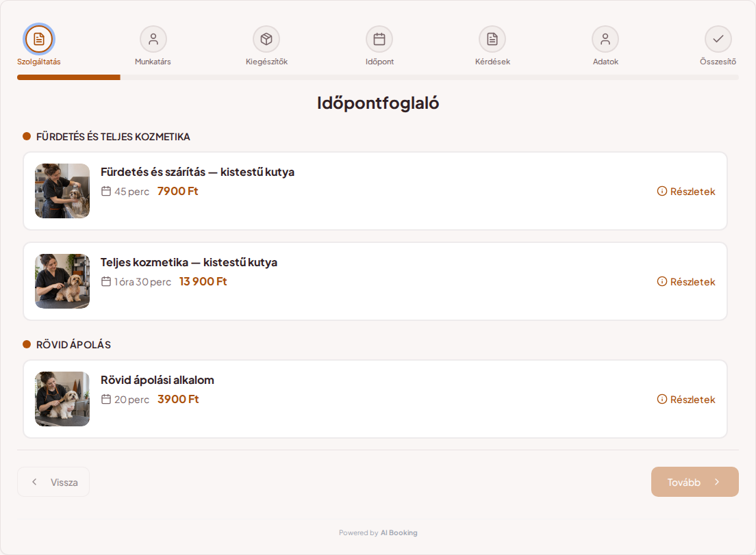Image resolution: width=756 pixels, height=555 pixels.
Task: Select the Szolgáltatás step icon
Action: coord(39,39)
